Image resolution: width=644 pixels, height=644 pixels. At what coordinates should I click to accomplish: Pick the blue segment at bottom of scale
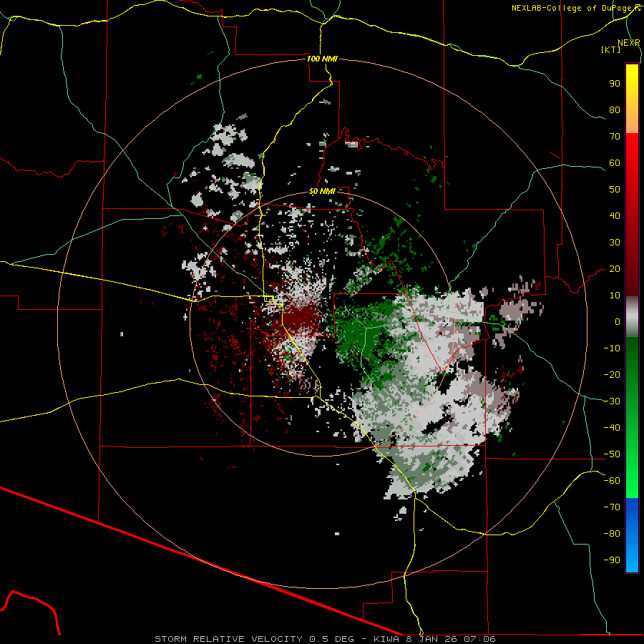[x=632, y=535]
